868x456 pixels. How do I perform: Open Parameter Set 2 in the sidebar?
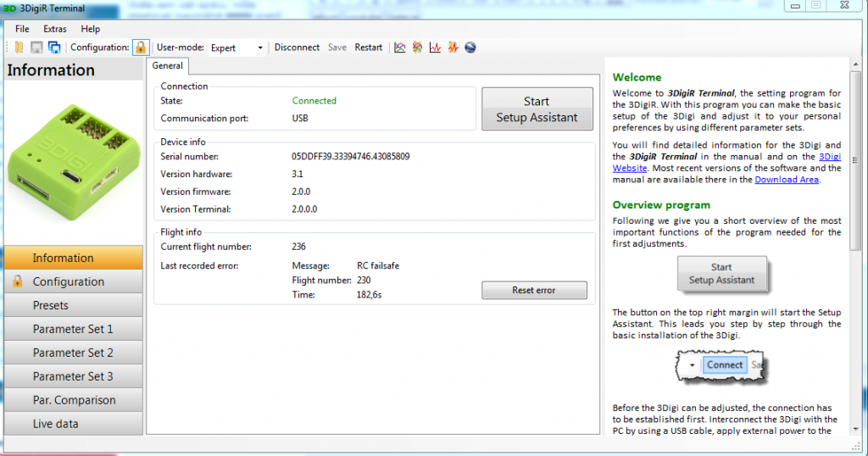[73, 353]
